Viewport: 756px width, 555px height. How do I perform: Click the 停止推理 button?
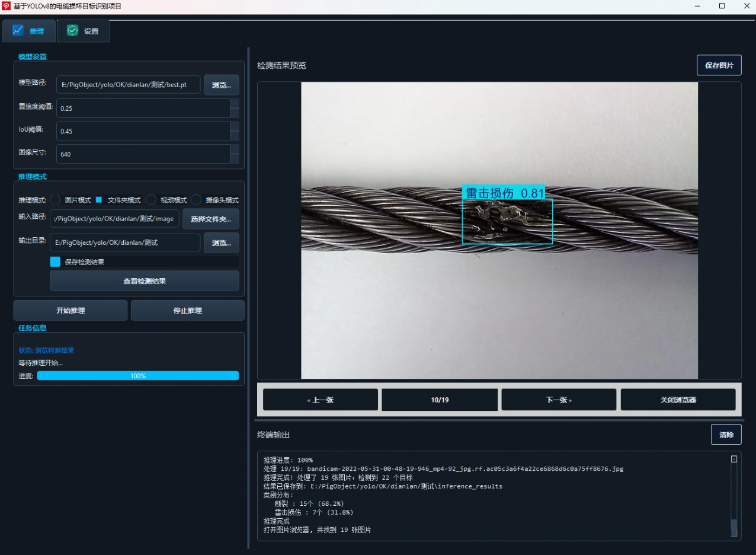point(188,310)
